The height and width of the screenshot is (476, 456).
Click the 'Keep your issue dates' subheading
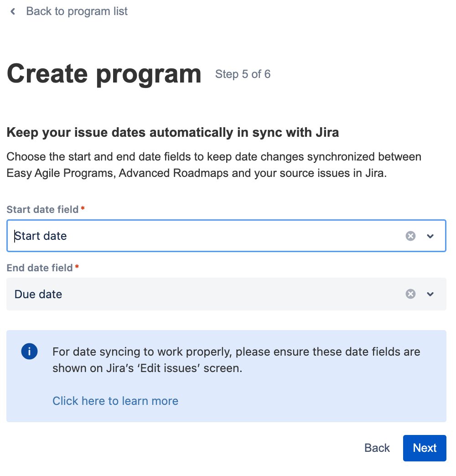click(172, 133)
